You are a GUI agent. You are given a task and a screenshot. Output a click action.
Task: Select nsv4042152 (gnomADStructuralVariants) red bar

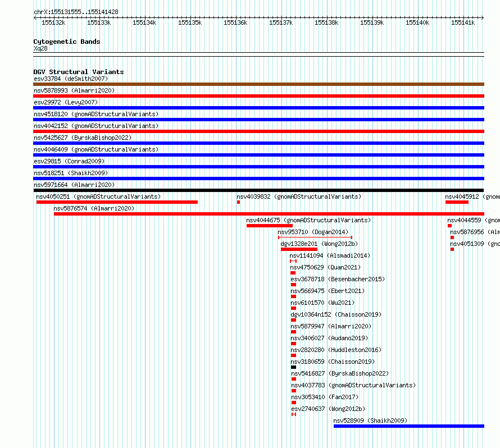coord(258,131)
